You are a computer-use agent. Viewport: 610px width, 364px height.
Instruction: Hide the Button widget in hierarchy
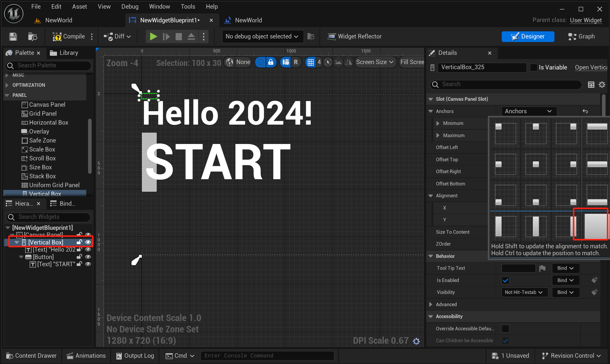[x=88, y=257]
